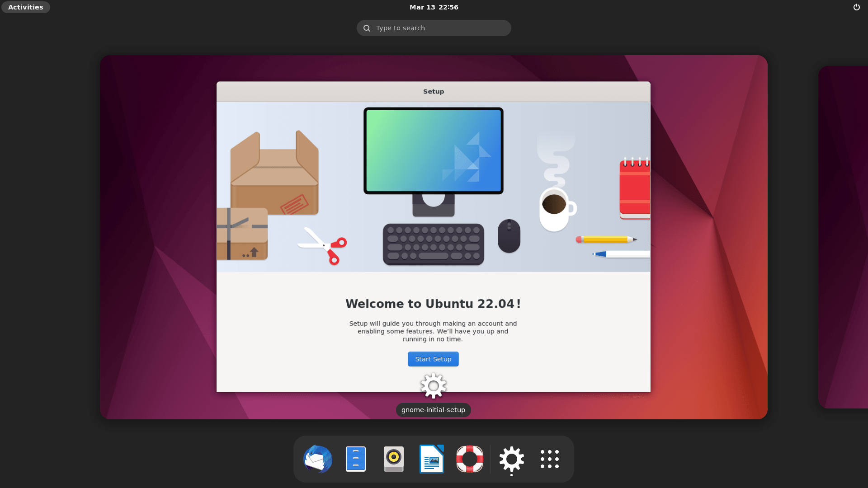Viewport: 868px width, 488px height.
Task: Select the Rhythmbox audio player icon
Action: point(393,459)
